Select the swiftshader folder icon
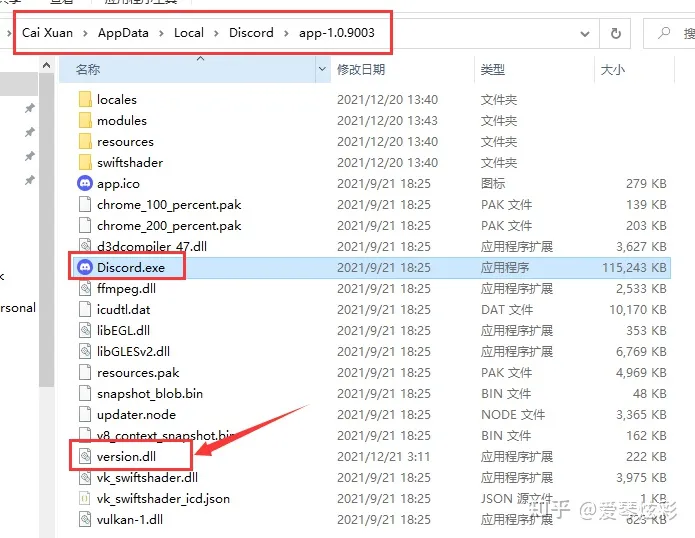The height and width of the screenshot is (538, 695). [x=85, y=162]
